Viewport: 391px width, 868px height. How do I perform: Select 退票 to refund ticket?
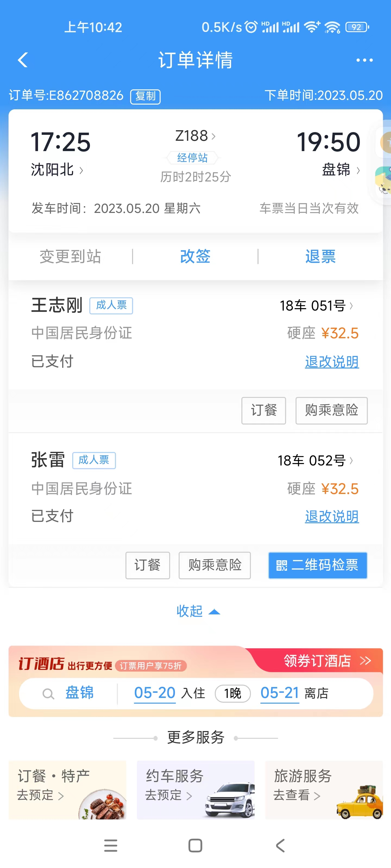click(320, 256)
